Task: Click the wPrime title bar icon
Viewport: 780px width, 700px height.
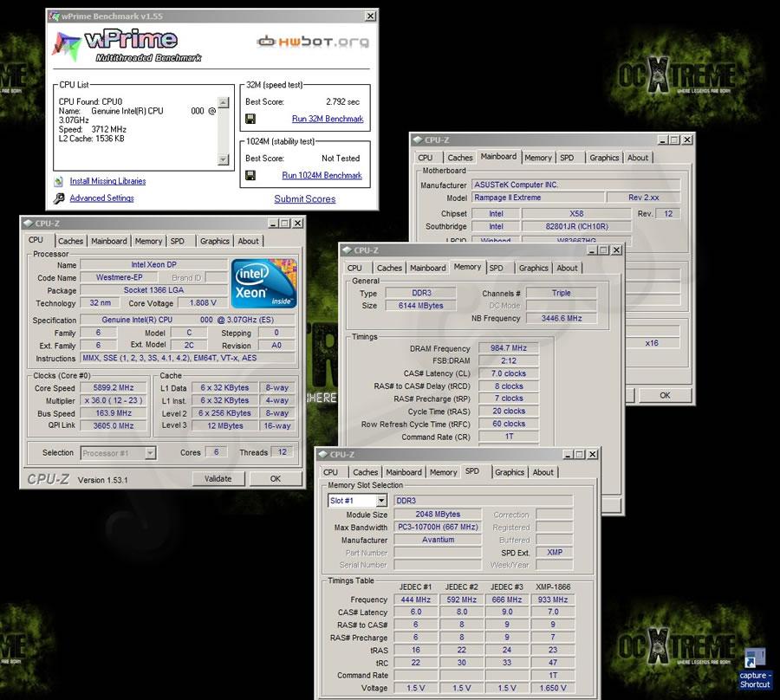Action: pos(54,16)
